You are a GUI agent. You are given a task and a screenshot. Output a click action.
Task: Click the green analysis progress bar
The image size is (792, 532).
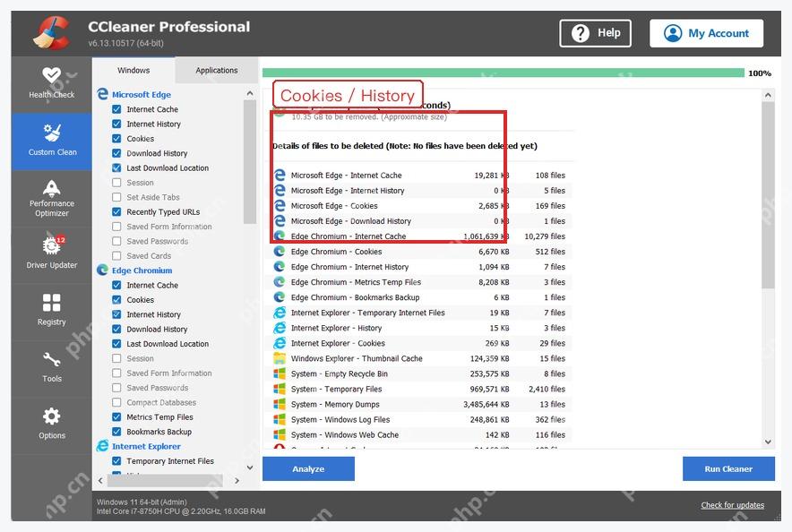[x=504, y=73]
